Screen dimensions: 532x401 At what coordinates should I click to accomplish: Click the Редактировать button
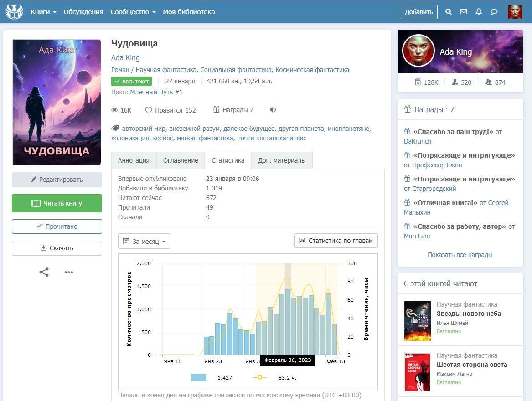[57, 180]
